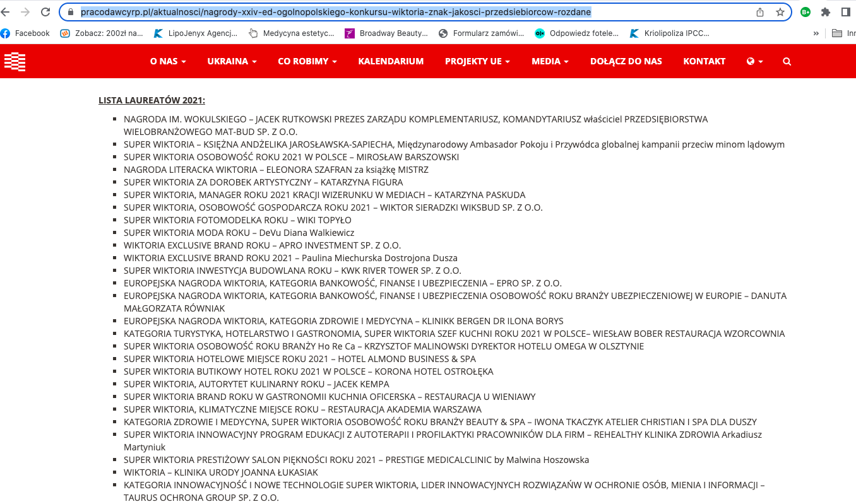This screenshot has width=856, height=504.
Task: Open the Kriolipoliza IPCC... bookmark
Action: [x=670, y=33]
